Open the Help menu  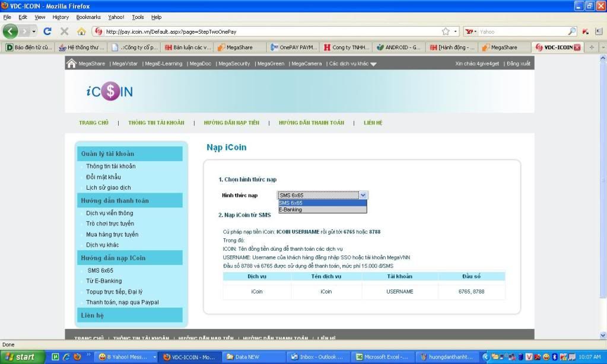tap(157, 17)
